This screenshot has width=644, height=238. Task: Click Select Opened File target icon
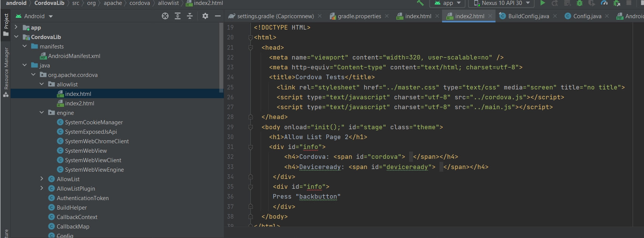point(165,16)
